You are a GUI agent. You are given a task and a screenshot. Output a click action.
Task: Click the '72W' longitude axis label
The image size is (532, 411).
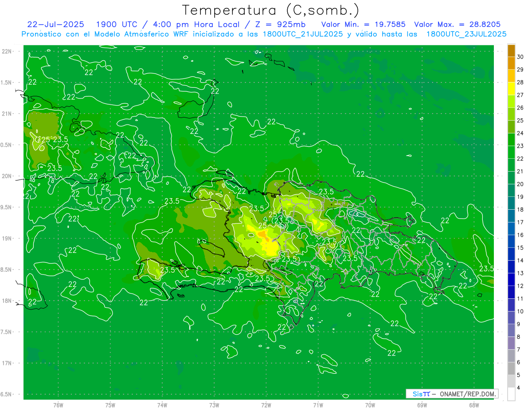click(x=266, y=405)
